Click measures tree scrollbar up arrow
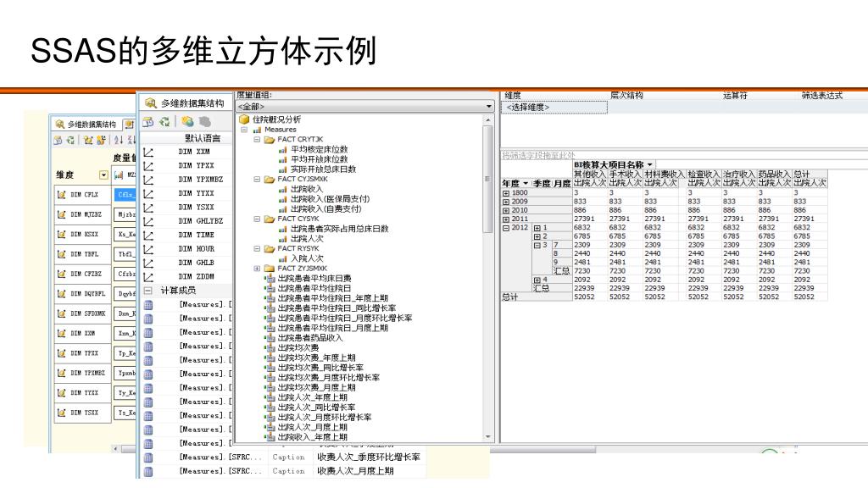This screenshot has width=868, height=488. [x=487, y=119]
